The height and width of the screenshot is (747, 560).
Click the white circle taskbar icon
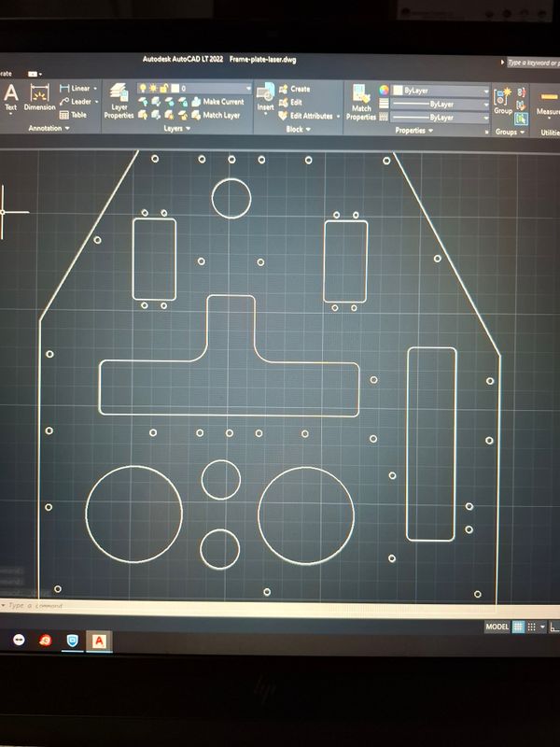pos(19,640)
